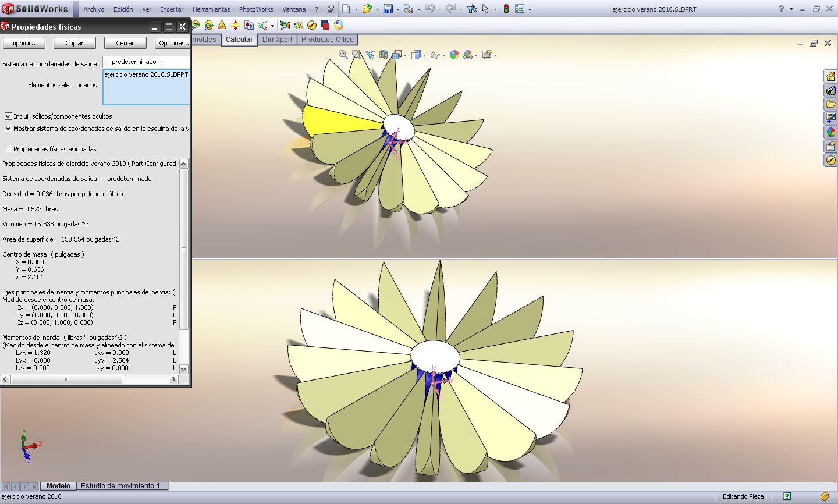Click the results vertical scrollbar down arrow
The height and width of the screenshot is (504, 838).
(184, 369)
